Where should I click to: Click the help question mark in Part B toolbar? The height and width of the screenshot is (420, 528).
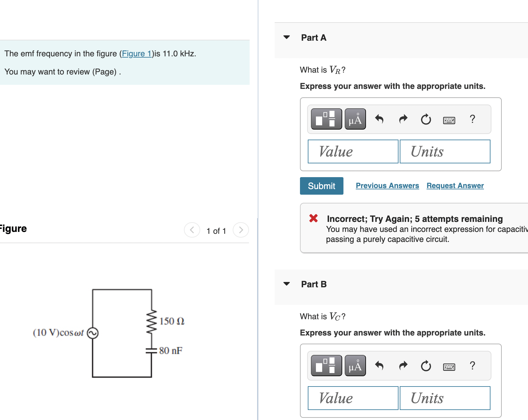472,366
